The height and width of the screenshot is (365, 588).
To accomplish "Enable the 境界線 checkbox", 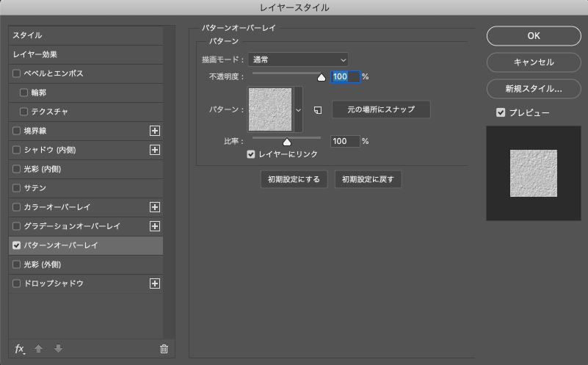I will (x=16, y=131).
